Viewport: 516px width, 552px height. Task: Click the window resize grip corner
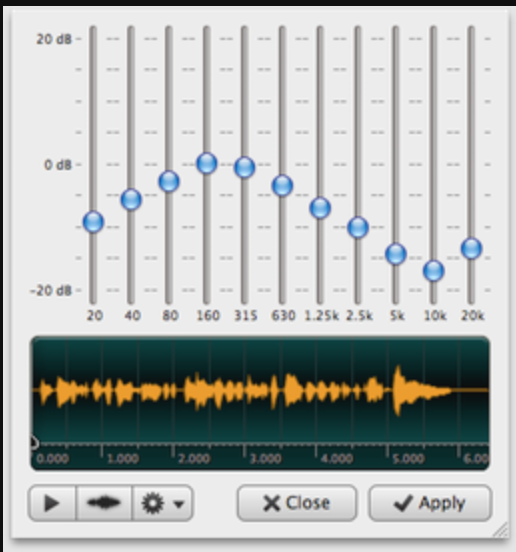tap(501, 530)
